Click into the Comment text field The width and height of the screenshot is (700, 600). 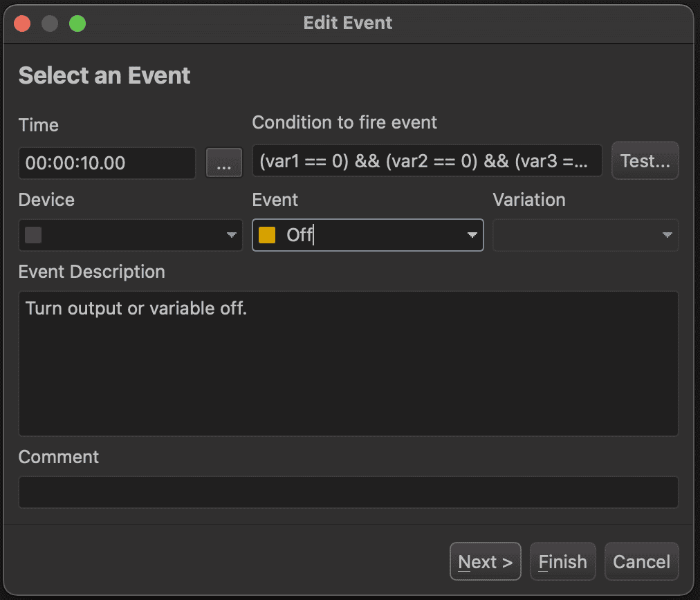(x=348, y=492)
